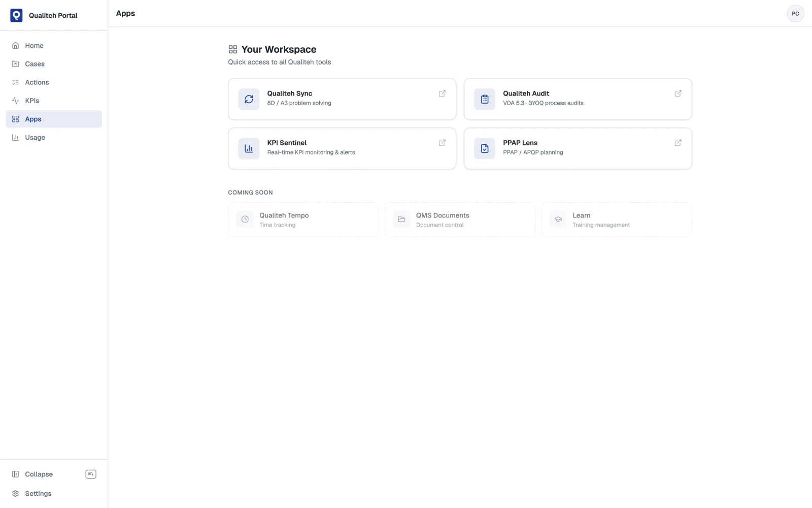The image size is (812, 508).
Task: Open the Home page from sidebar
Action: (54, 46)
